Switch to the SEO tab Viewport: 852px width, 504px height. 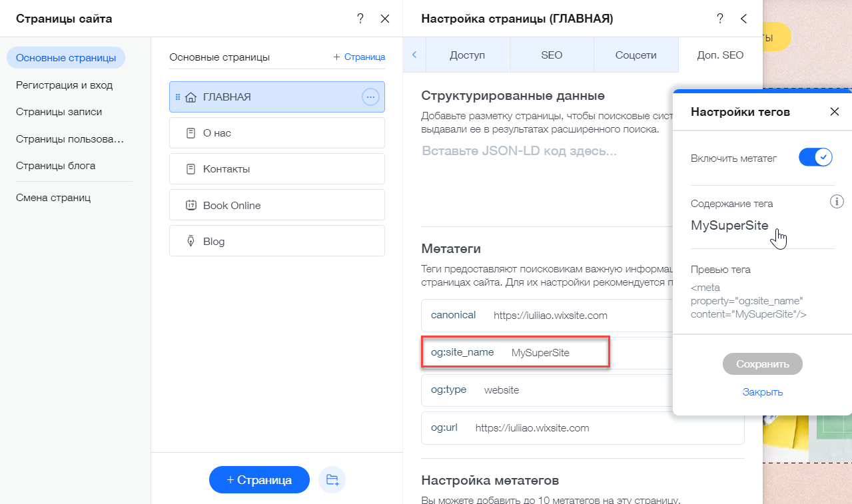click(552, 55)
